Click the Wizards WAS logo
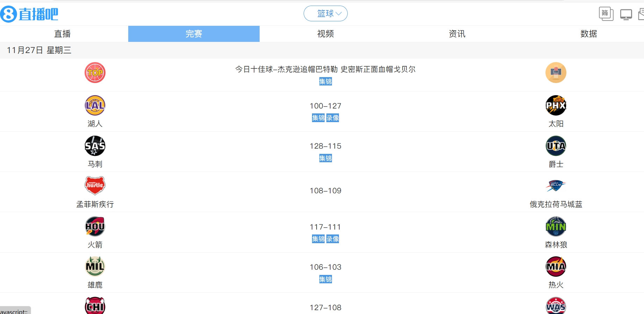This screenshot has height=314, width=644. tap(556, 306)
